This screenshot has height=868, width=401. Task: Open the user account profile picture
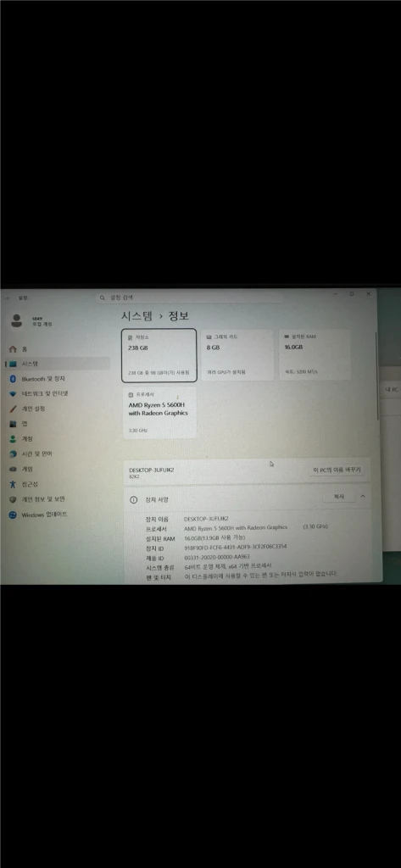pos(17,320)
